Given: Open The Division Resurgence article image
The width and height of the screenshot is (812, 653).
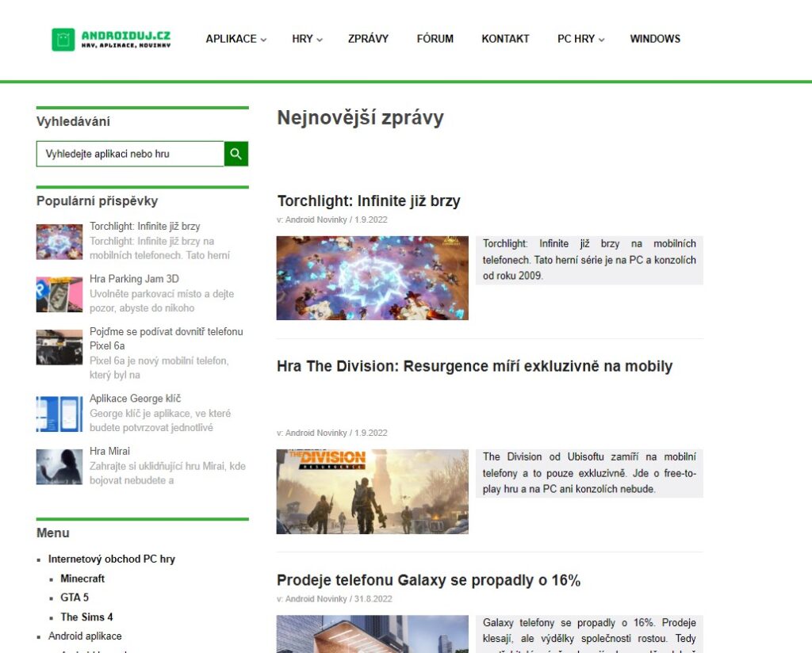Looking at the screenshot, I should [373, 491].
